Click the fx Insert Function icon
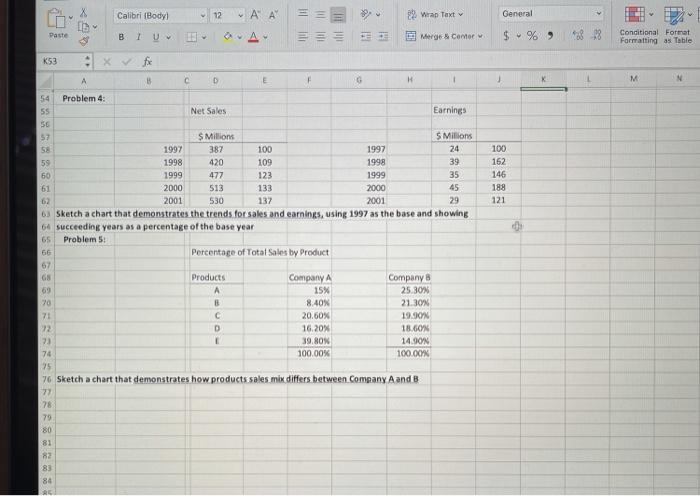 147,62
